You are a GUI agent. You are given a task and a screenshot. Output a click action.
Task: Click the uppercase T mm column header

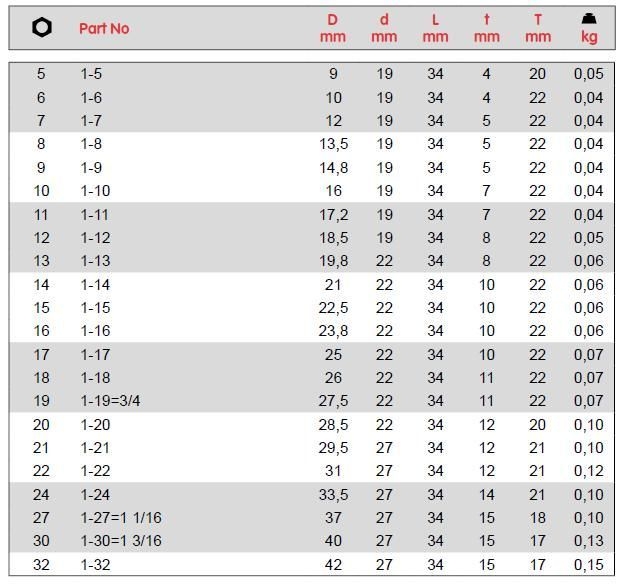[x=538, y=28]
